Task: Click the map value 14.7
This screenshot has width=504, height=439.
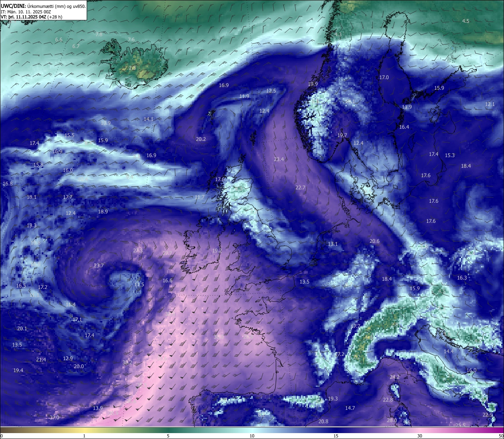Action: pyautogui.click(x=350, y=408)
